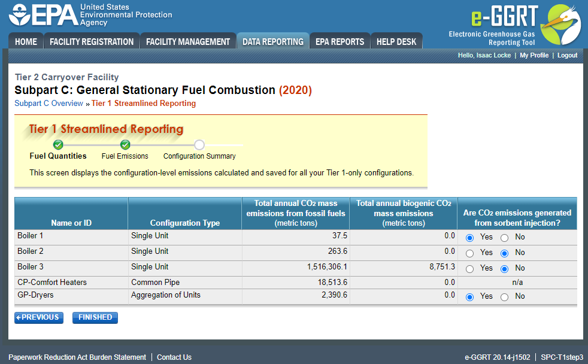Click the CP-Comfort Heaters name cell

coord(71,283)
